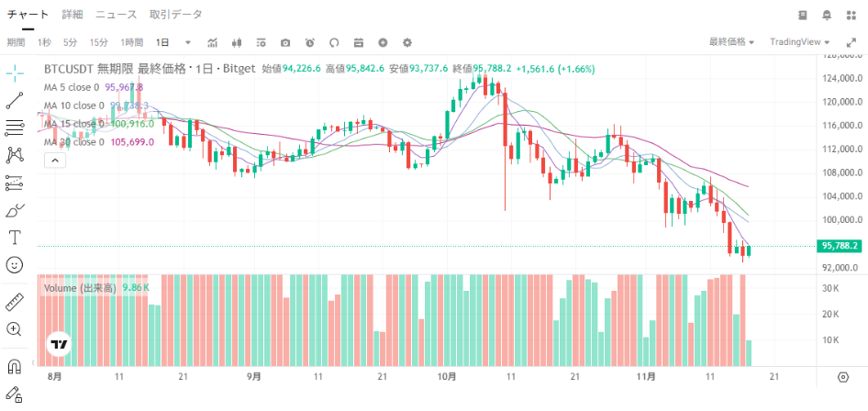The height and width of the screenshot is (411, 868).
Task: Select the text annotation tool
Action: [x=15, y=237]
